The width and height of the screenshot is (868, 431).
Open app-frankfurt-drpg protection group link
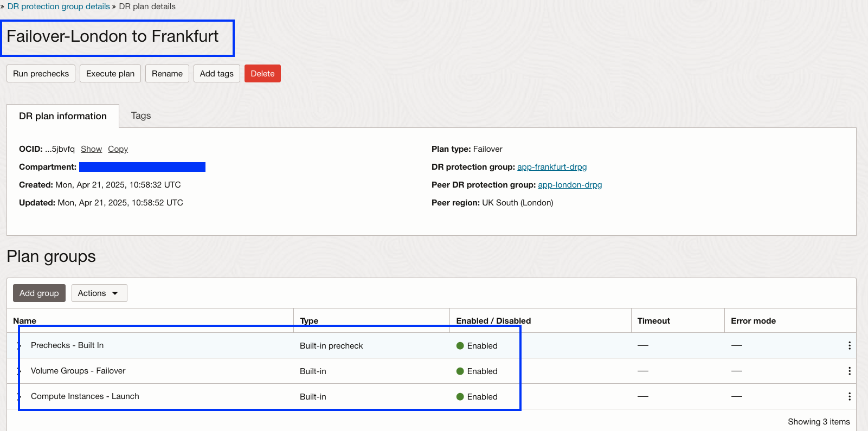552,167
